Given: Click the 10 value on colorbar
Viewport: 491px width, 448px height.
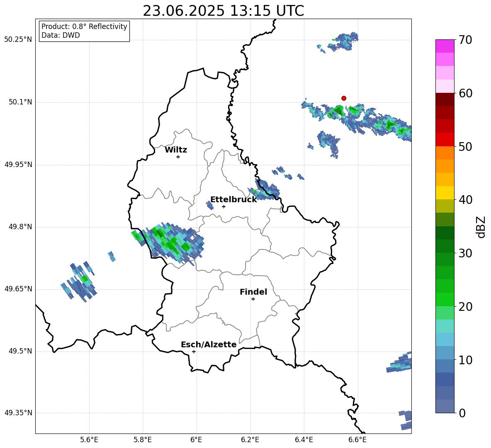Looking at the screenshot, I should point(465,360).
